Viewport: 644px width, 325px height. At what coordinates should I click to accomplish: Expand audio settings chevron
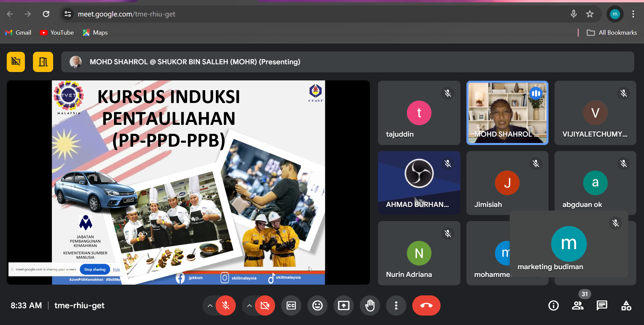tap(210, 305)
